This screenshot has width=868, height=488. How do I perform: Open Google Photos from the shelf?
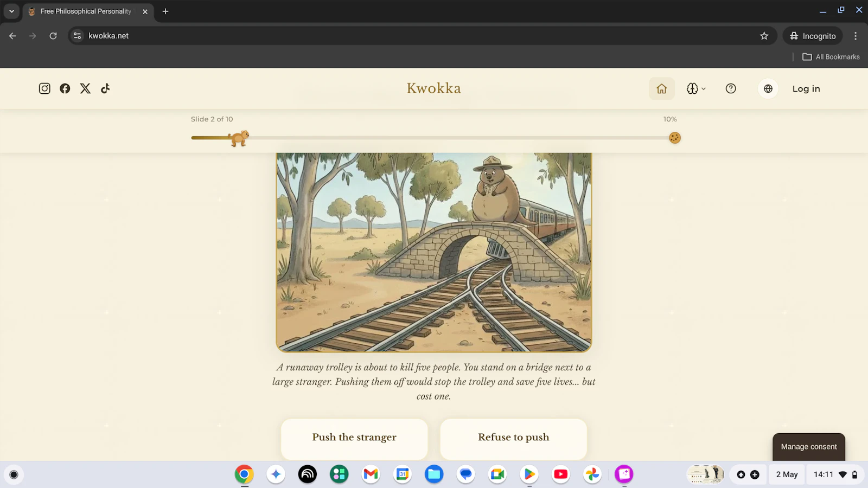(592, 474)
